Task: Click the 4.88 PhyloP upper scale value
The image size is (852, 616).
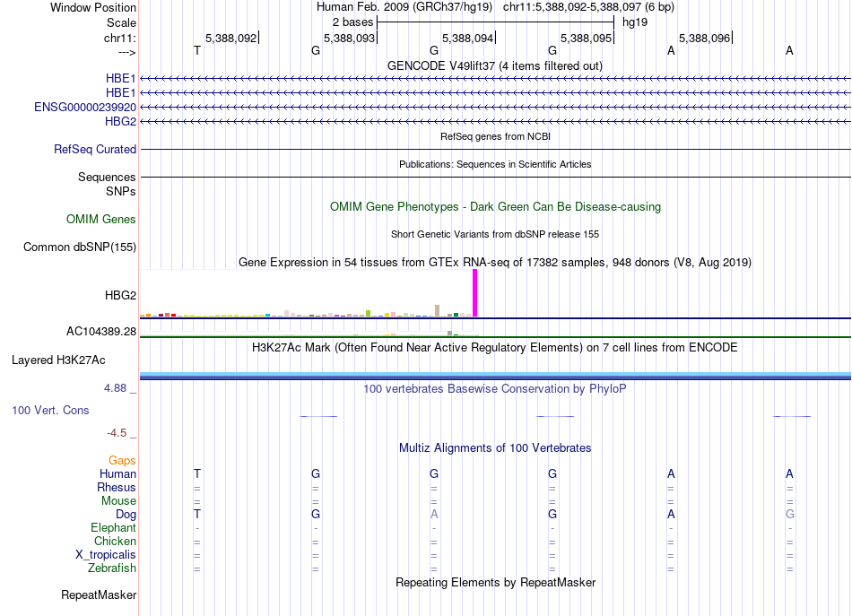Action: (115, 388)
